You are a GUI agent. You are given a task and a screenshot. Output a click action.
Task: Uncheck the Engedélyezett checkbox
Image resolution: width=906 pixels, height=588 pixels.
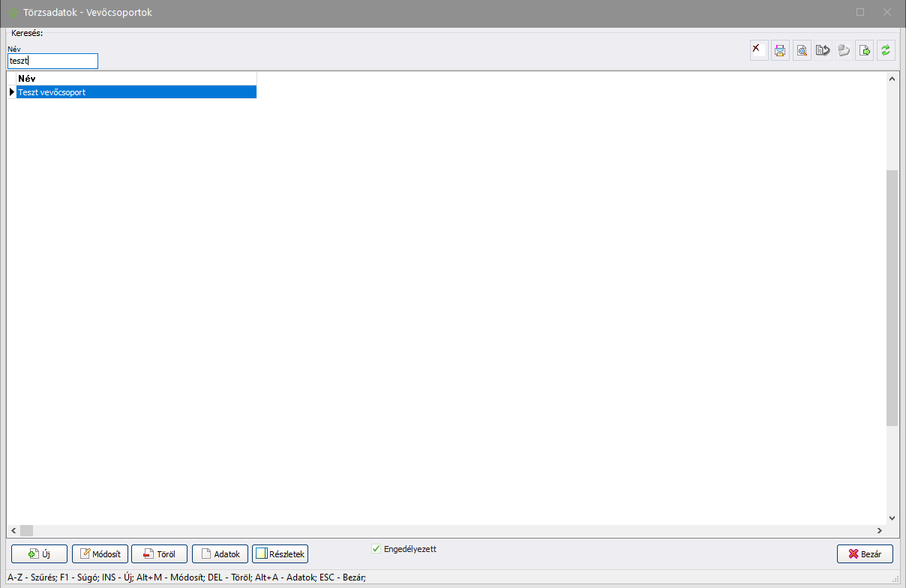coord(376,549)
